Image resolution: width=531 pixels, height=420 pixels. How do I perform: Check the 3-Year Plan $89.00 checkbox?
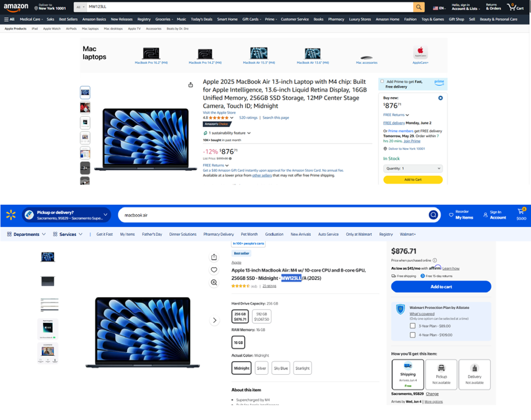click(413, 326)
